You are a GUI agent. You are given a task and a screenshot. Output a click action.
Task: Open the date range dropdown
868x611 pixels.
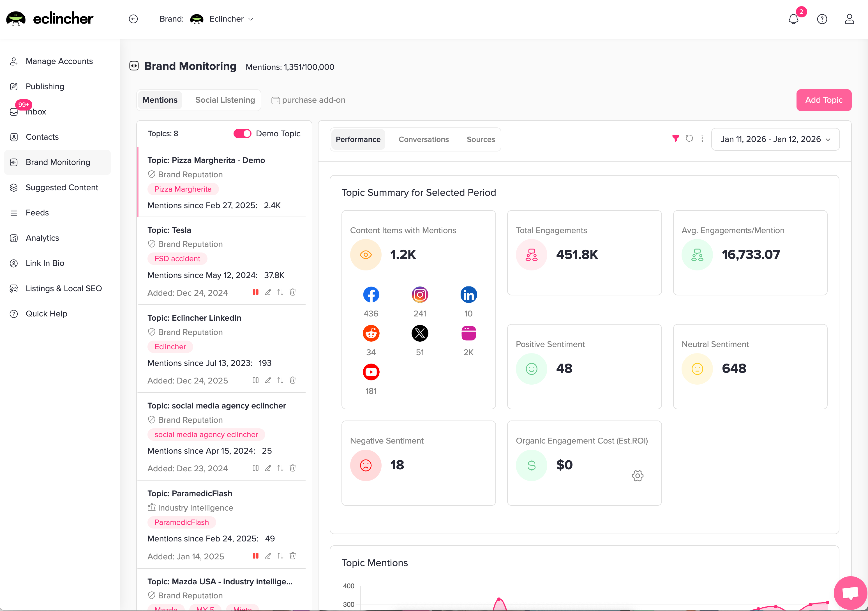click(775, 139)
